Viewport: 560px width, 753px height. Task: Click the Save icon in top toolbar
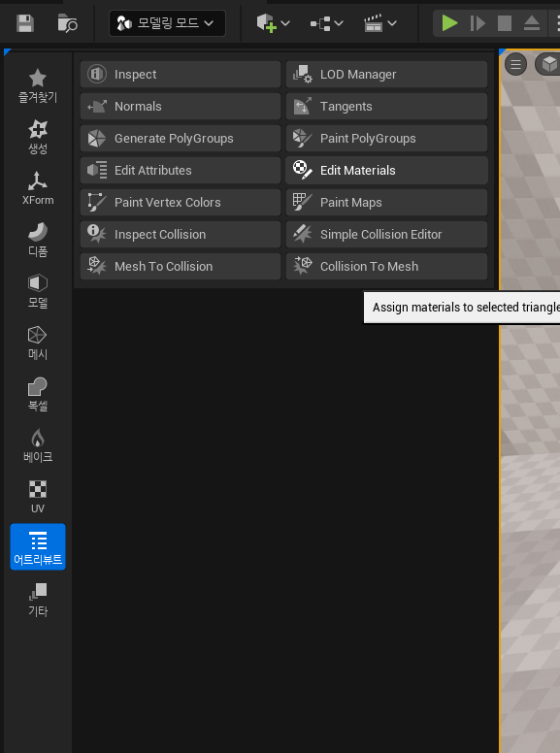click(25, 23)
